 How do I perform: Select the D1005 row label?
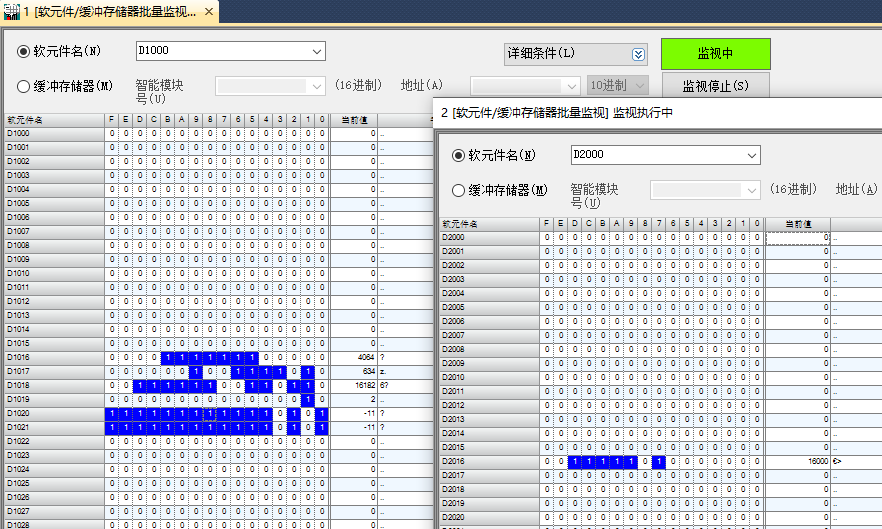tap(55, 204)
